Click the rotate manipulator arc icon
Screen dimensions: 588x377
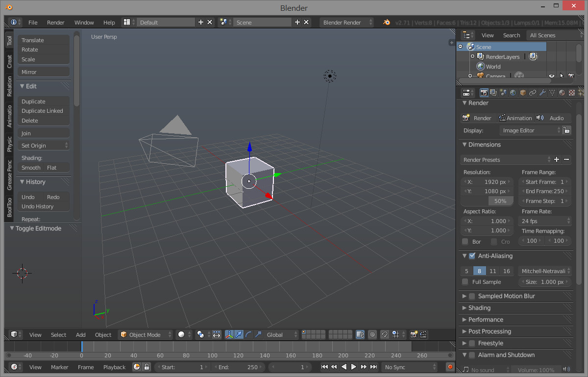click(x=248, y=334)
